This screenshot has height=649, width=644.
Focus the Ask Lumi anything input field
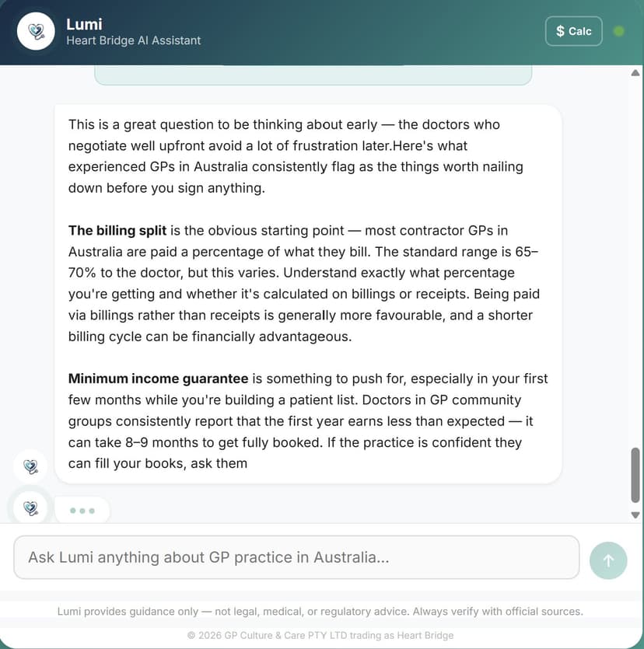(x=296, y=557)
